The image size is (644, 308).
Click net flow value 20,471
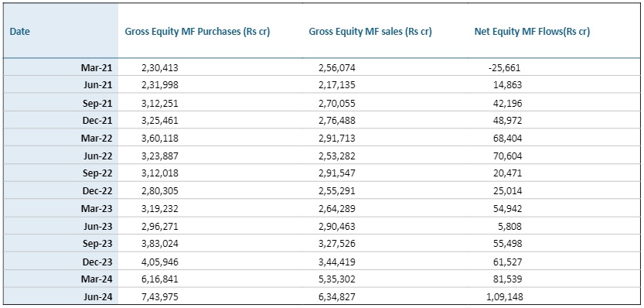tap(507, 173)
